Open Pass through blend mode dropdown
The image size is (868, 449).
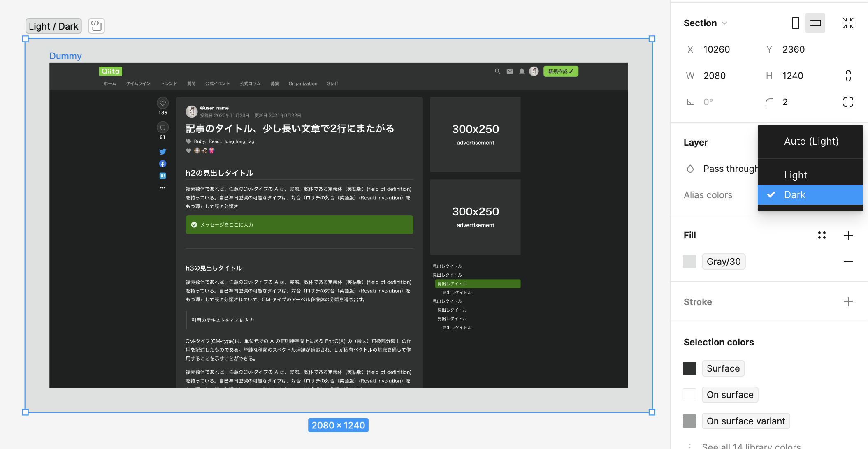pos(729,169)
